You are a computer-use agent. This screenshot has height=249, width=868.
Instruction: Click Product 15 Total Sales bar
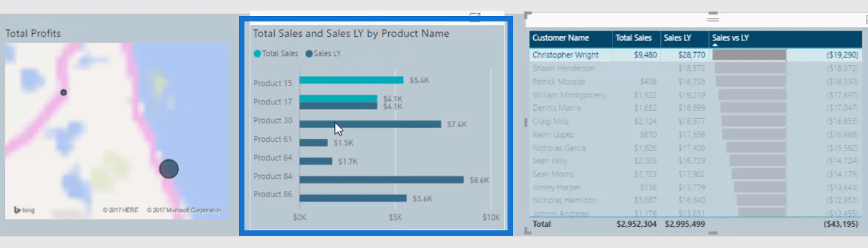coord(351,80)
